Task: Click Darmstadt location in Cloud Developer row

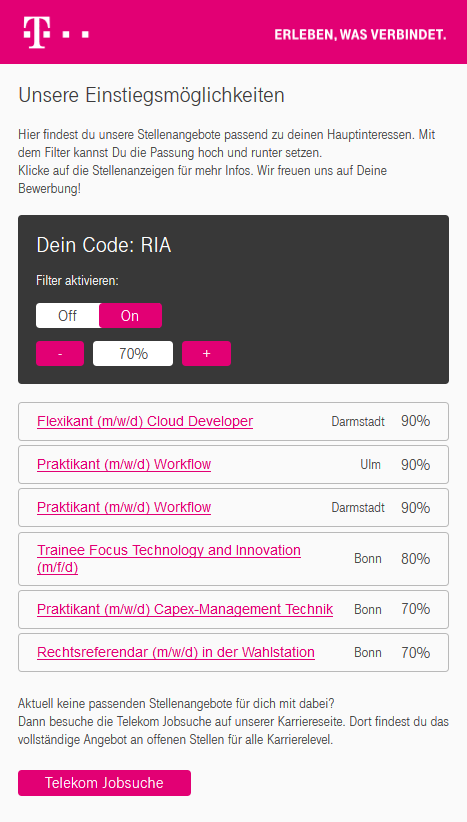Action: coord(358,421)
